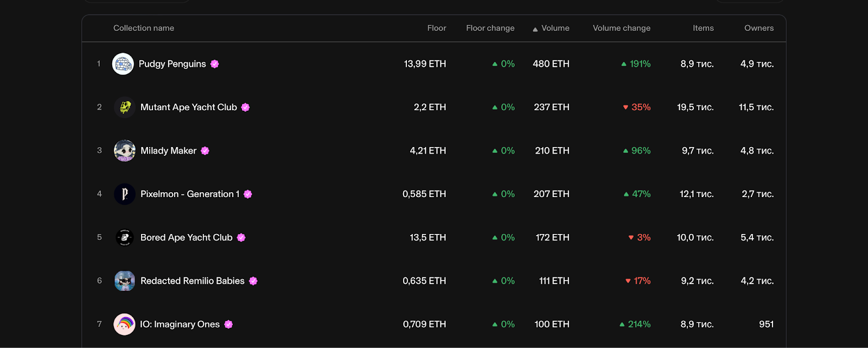Click verified badge next to Pudgy Penguins
868x348 pixels.
click(215, 64)
